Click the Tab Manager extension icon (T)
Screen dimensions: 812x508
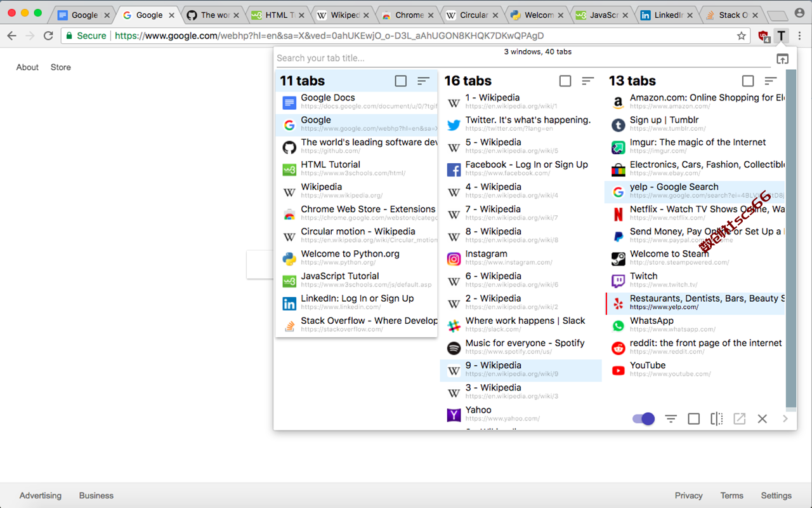tap(782, 36)
